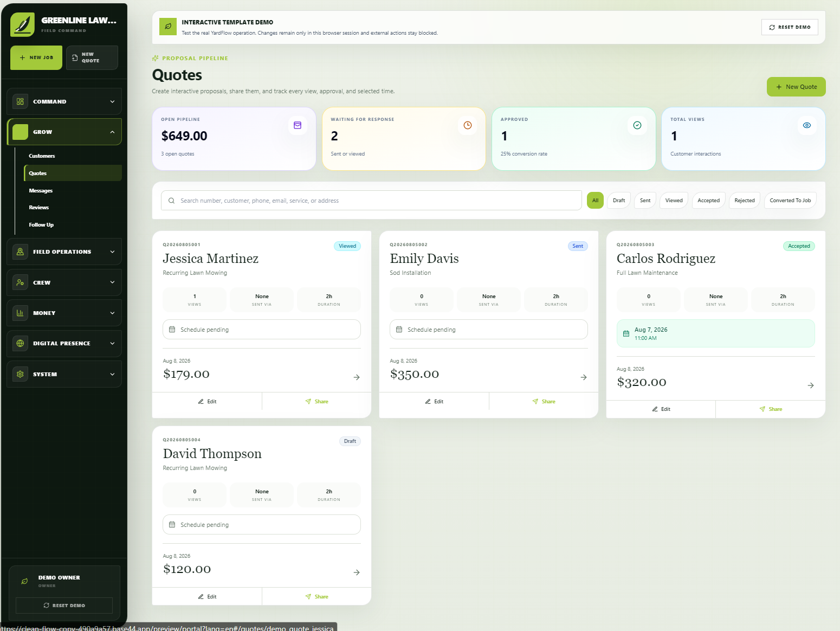This screenshot has height=631, width=840.
Task: Expand the Field Operations chevron
Action: [112, 252]
